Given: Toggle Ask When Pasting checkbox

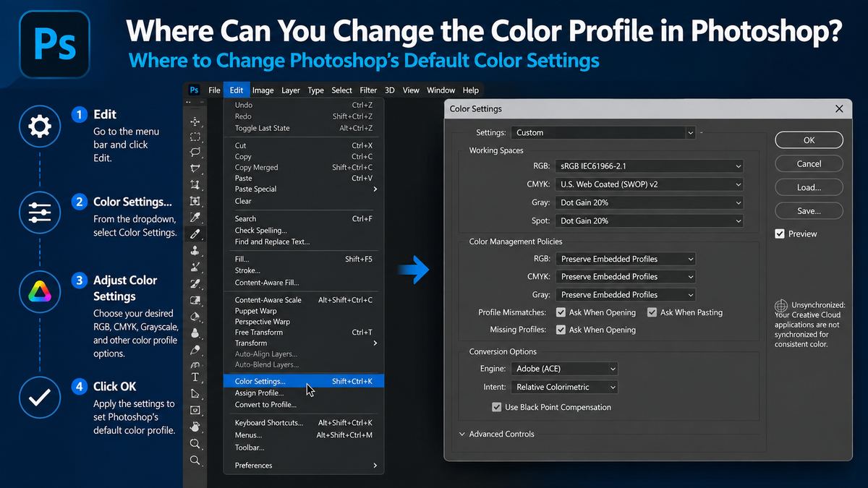Looking at the screenshot, I should (652, 312).
